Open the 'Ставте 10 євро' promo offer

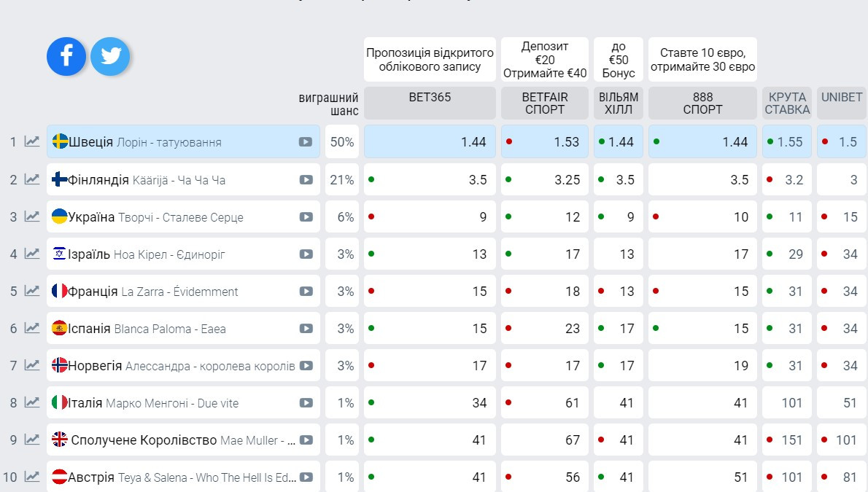tap(702, 60)
